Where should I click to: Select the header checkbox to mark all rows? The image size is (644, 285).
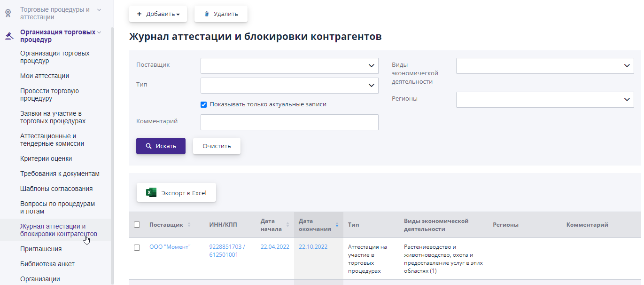tap(137, 225)
